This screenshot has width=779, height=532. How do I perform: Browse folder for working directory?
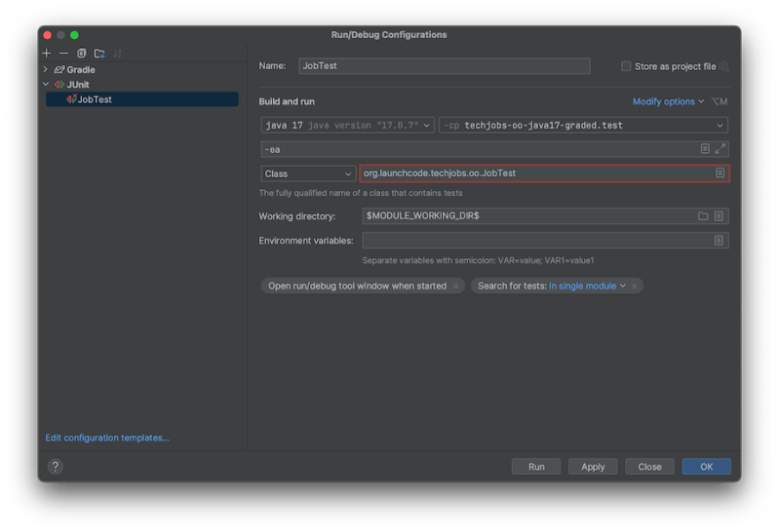click(x=703, y=215)
